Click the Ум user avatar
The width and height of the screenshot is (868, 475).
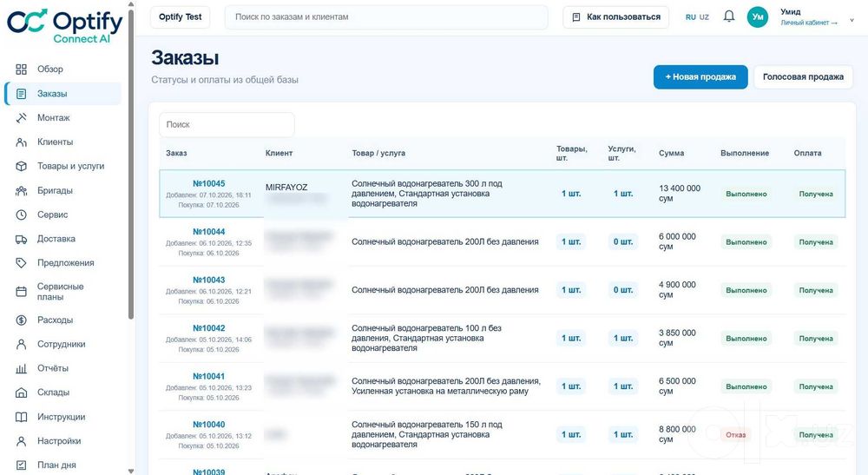[x=757, y=17]
